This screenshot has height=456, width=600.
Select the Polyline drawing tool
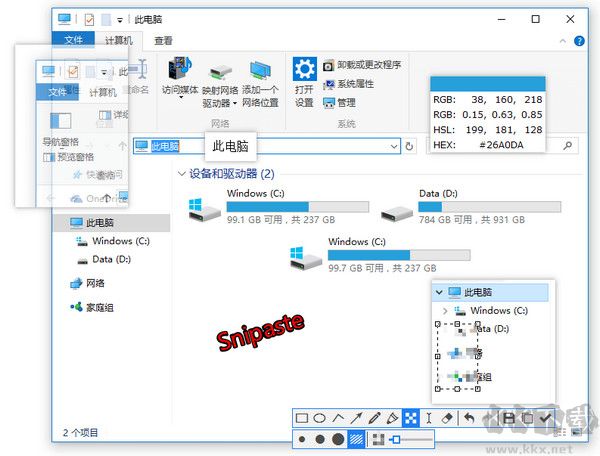pyautogui.click(x=338, y=418)
